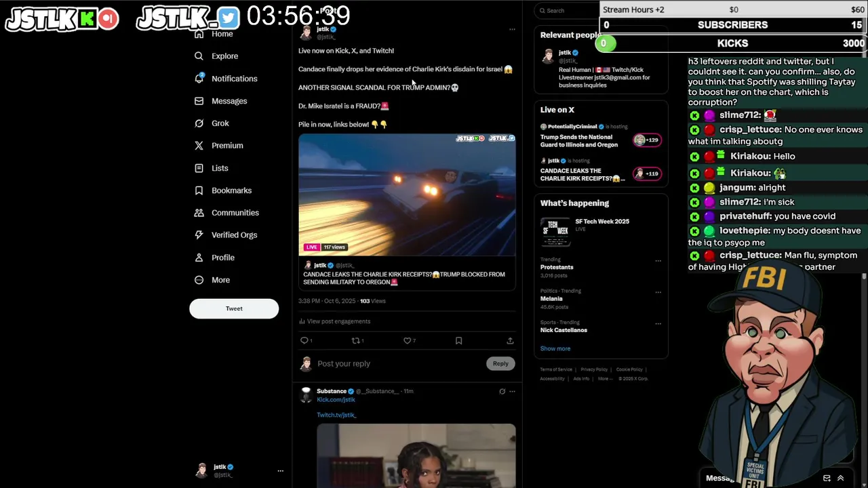
Task: Open the Premium X icon
Action: coord(199,146)
